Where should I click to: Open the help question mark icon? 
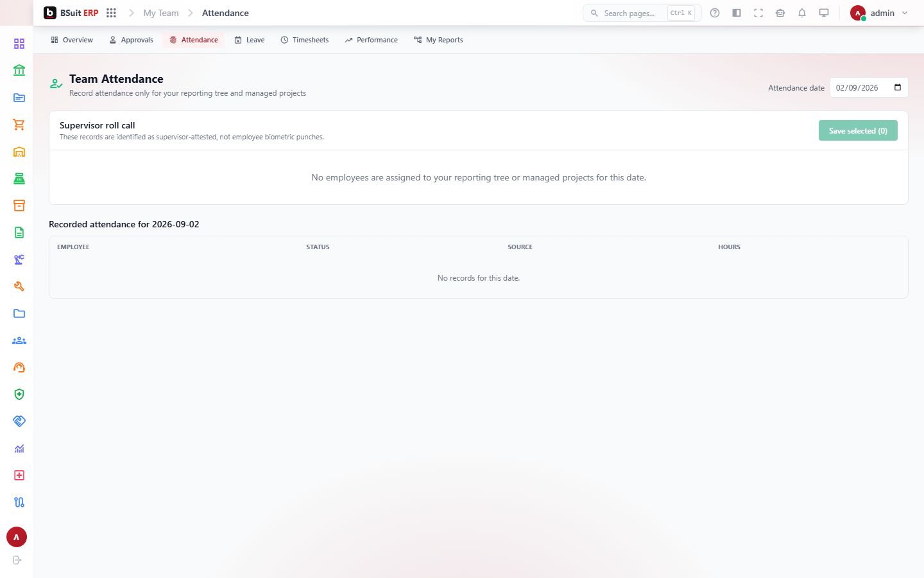[715, 13]
